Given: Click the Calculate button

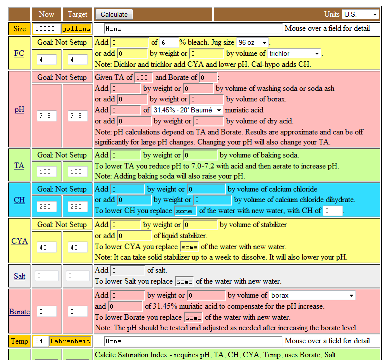Looking at the screenshot, I should click(x=114, y=14).
